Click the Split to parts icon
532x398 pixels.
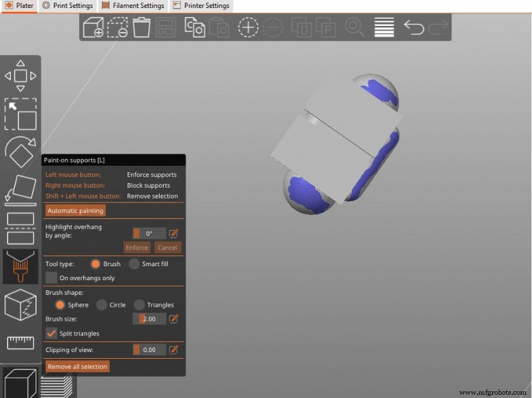(325, 27)
